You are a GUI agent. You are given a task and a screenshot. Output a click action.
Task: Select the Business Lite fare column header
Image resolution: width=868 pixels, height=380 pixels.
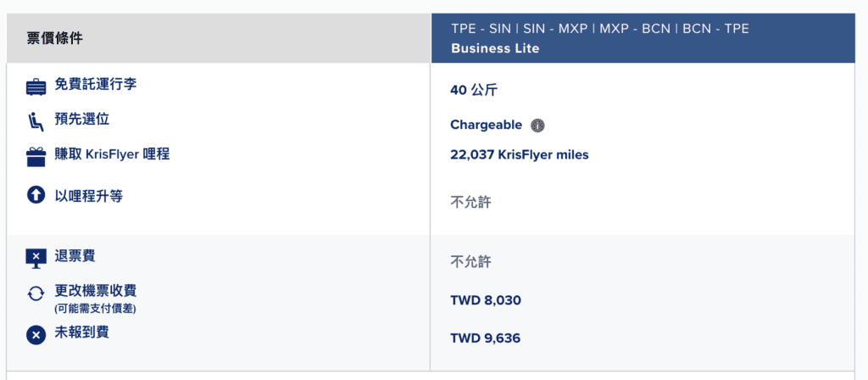tap(643, 38)
